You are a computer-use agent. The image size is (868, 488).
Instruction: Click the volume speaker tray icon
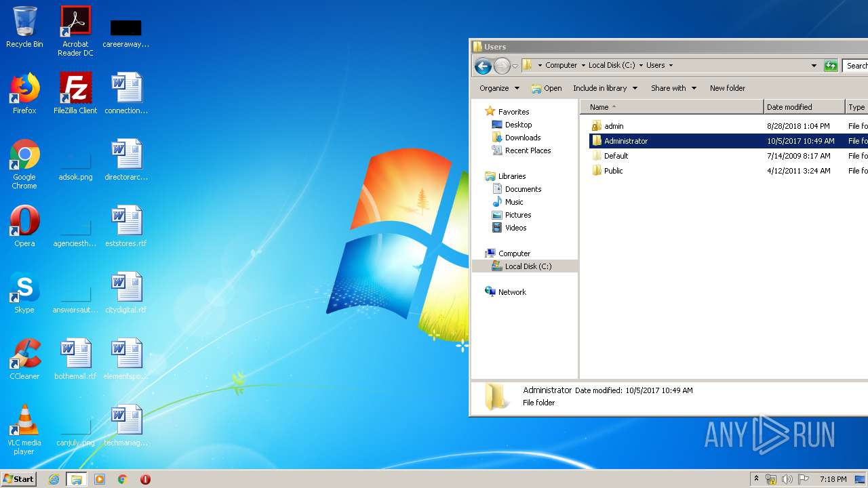click(x=787, y=479)
